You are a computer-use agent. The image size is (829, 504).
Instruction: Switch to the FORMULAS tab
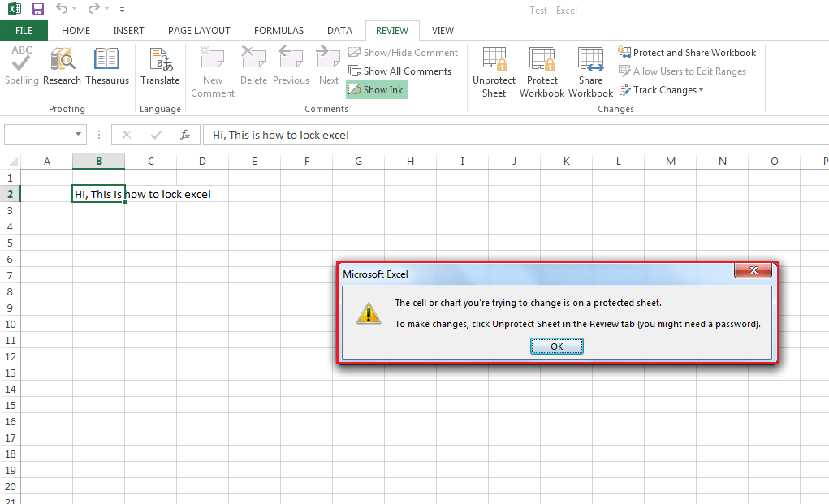tap(278, 30)
